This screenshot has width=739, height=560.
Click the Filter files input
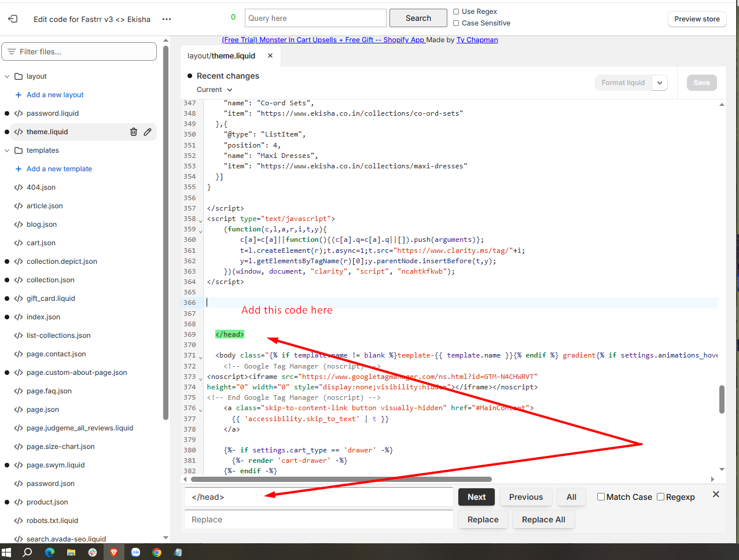pos(79,51)
